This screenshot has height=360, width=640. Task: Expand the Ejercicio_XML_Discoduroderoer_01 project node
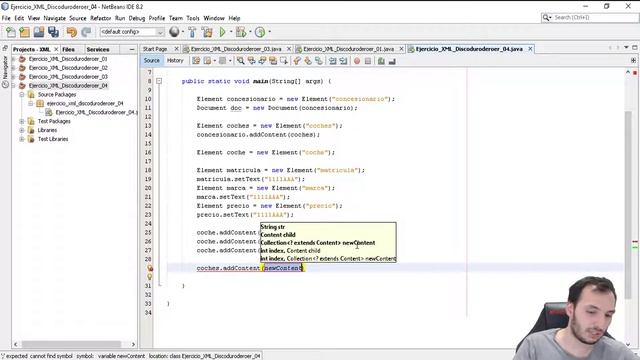(13, 59)
